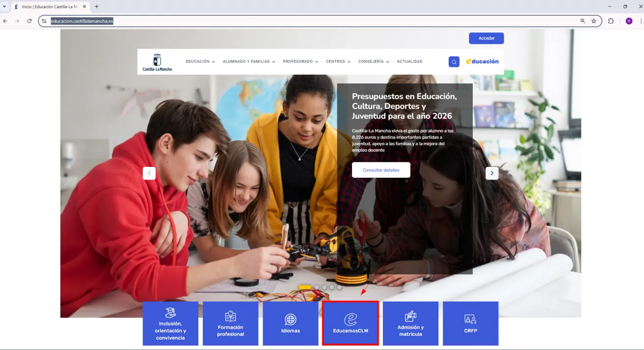
Task: Click the Castilla-La Mancha crest logo
Action: tap(157, 60)
